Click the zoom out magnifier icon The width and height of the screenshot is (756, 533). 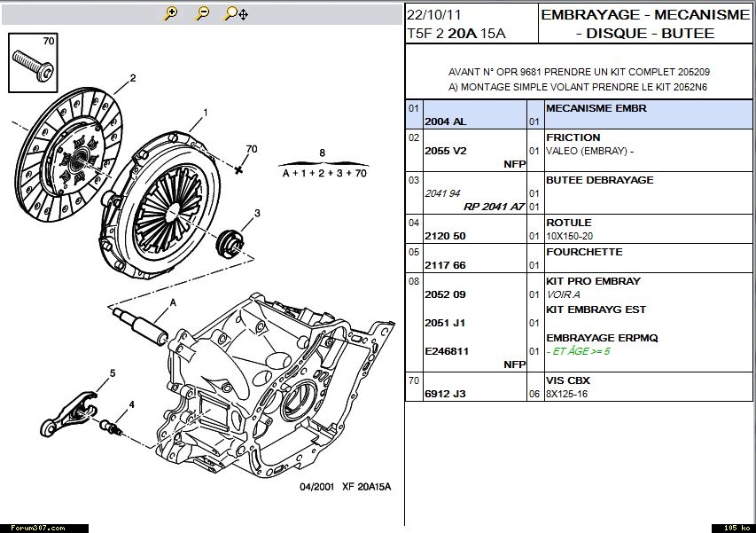tap(202, 13)
